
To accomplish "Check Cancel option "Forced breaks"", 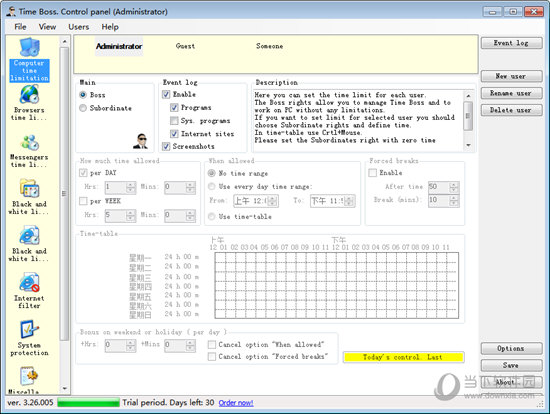I will (x=212, y=356).
